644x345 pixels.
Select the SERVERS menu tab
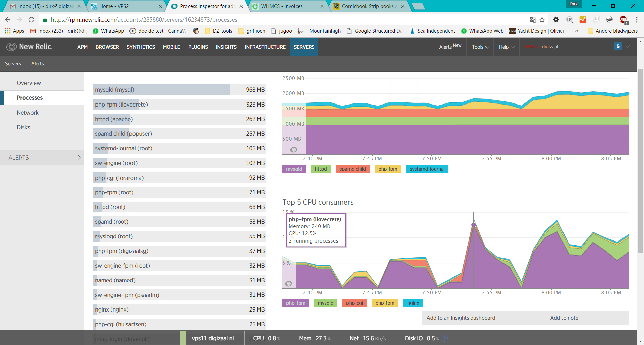point(304,47)
